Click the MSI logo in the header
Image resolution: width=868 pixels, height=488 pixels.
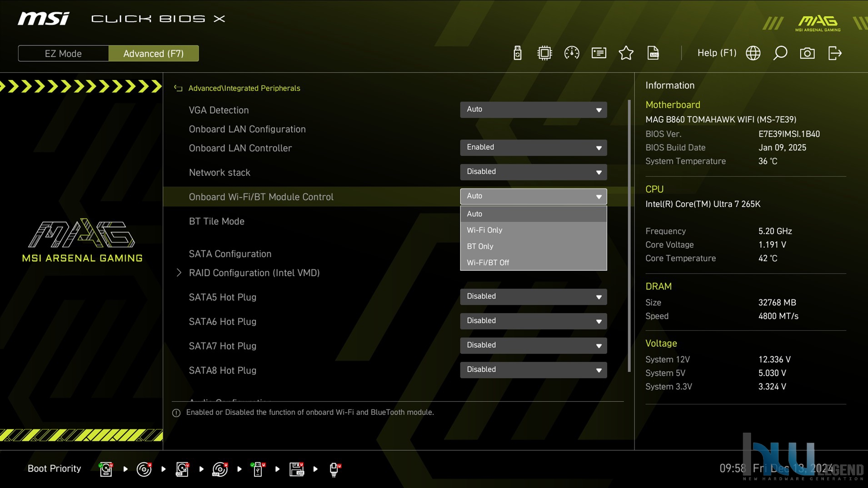[44, 19]
